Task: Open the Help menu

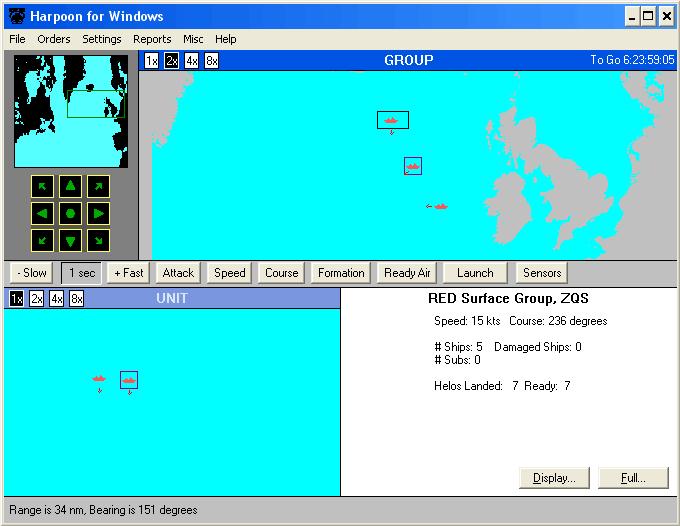Action: pos(226,39)
